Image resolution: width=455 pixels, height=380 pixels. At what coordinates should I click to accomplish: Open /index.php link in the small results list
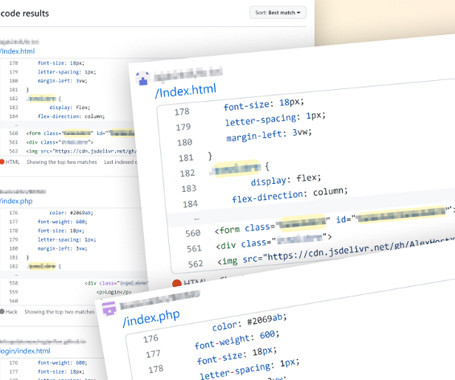(x=16, y=201)
